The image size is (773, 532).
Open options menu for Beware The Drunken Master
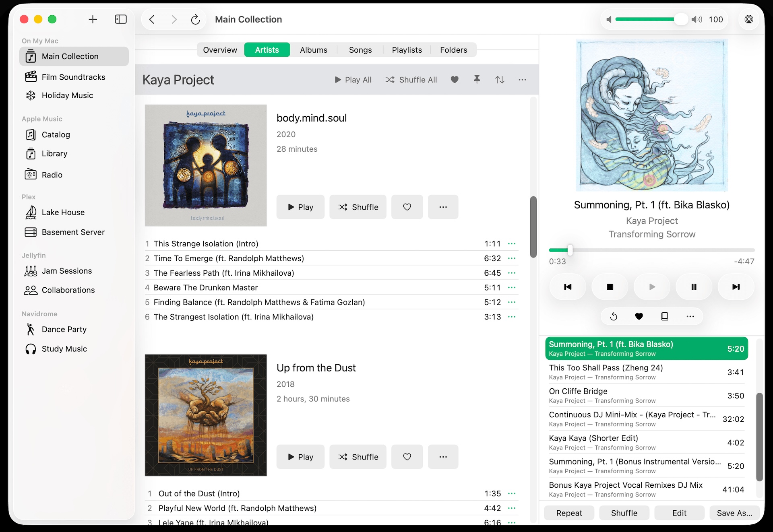click(512, 288)
